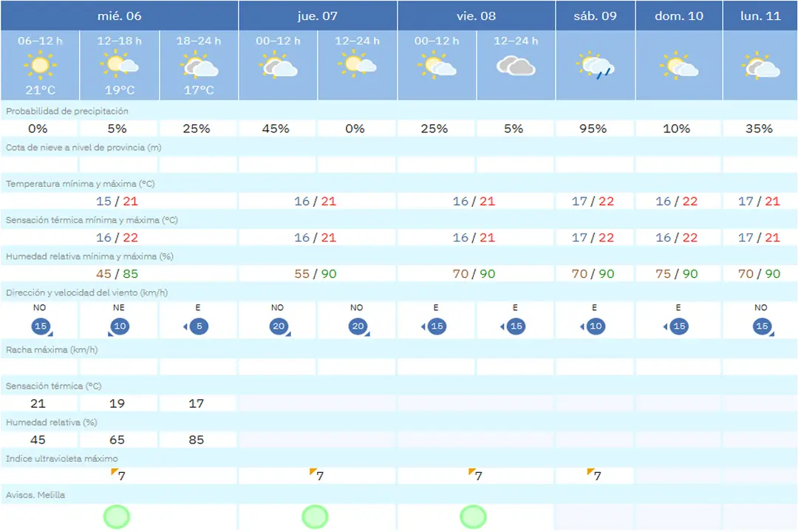Click the 21°C temperature in the 06–12 h header

pos(40,90)
